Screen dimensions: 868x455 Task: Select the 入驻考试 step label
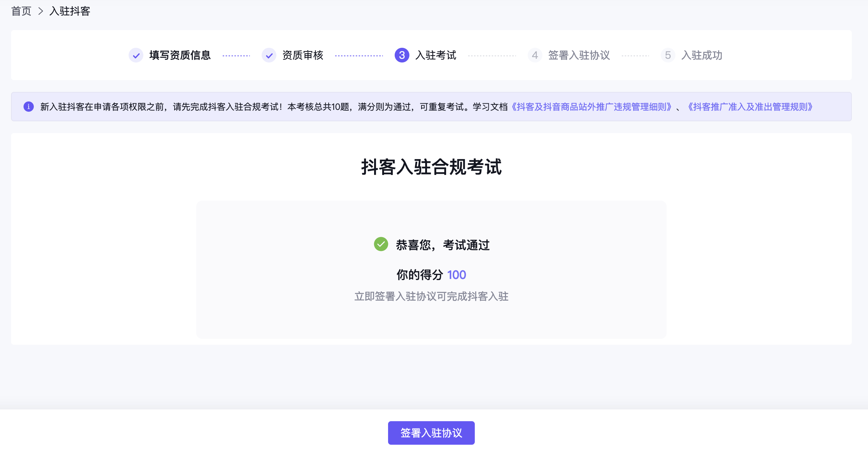pos(436,55)
